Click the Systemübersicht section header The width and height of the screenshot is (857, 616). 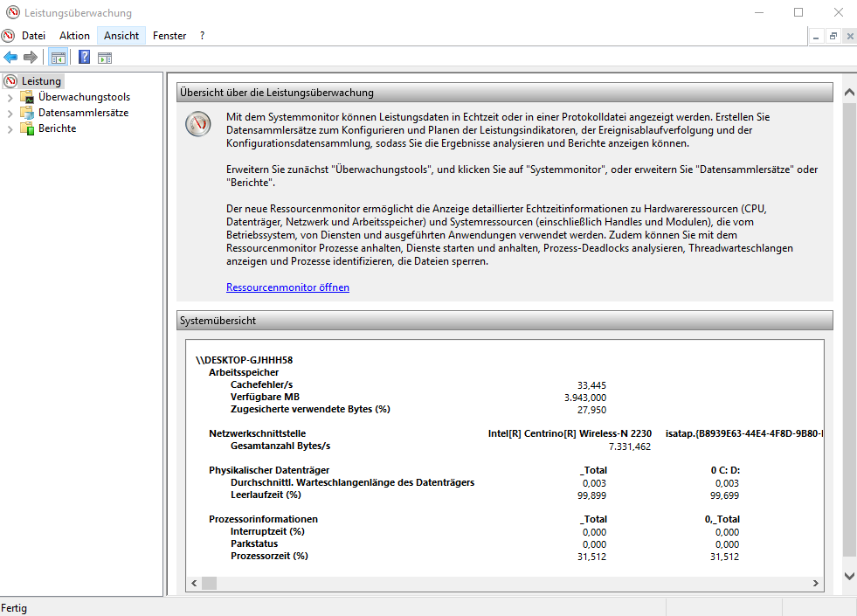point(504,321)
